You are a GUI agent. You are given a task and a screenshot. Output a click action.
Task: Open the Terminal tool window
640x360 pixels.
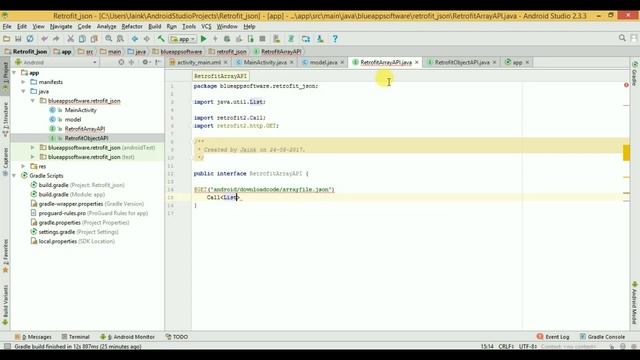(76, 337)
